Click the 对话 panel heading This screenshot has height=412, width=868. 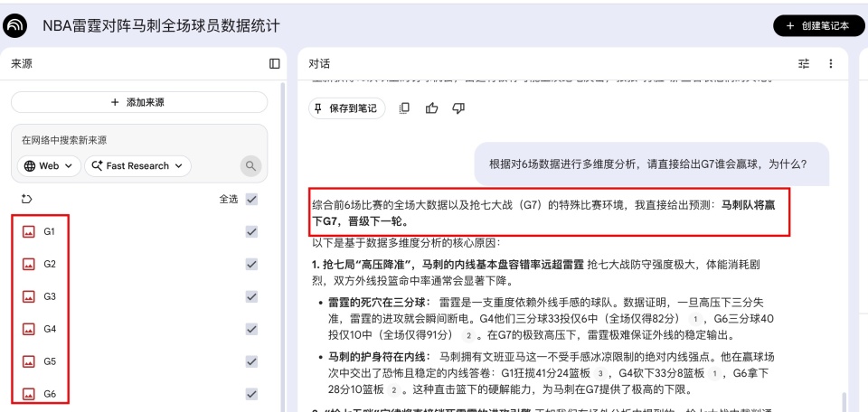[x=319, y=63]
